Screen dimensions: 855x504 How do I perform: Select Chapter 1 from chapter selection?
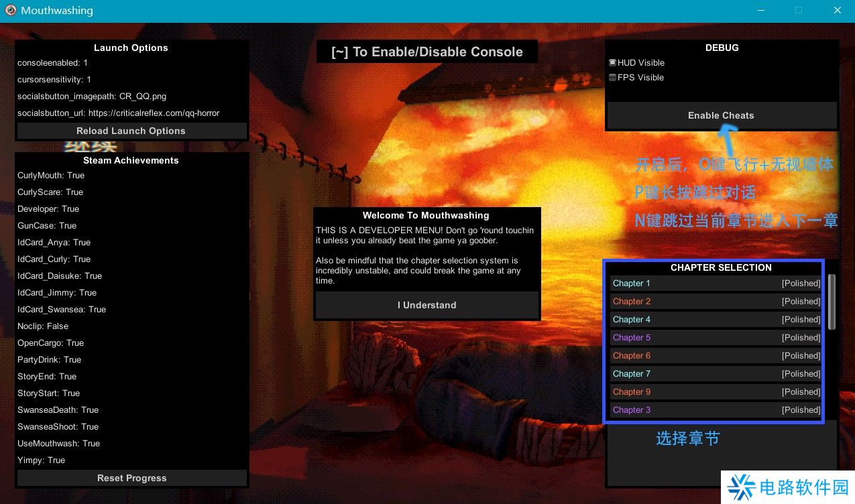click(x=716, y=283)
